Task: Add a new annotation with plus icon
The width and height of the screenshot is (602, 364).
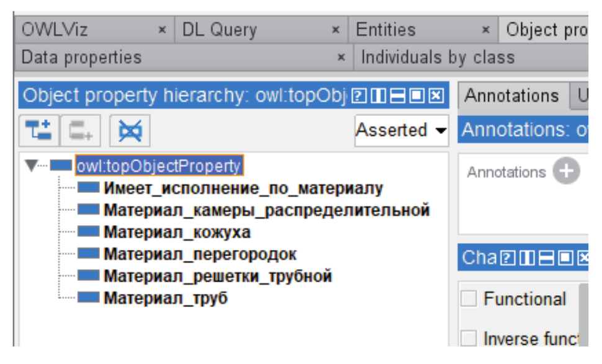Action: pos(566,171)
